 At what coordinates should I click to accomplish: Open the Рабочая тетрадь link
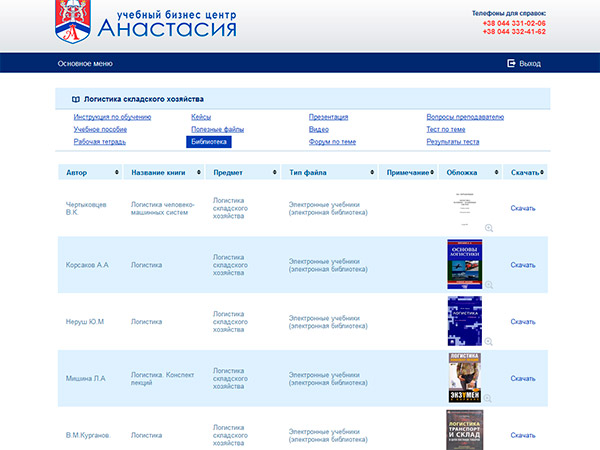pos(99,142)
